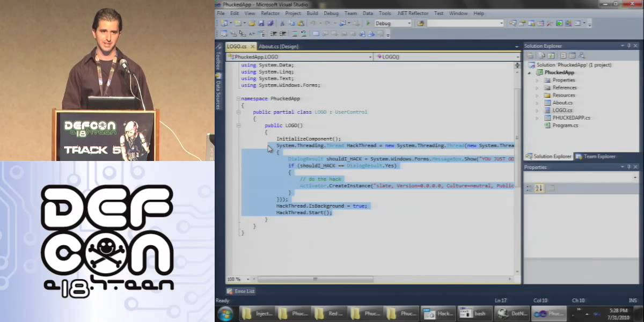Open the Red... folder taskbar button
The height and width of the screenshot is (322, 644).
tap(330, 313)
